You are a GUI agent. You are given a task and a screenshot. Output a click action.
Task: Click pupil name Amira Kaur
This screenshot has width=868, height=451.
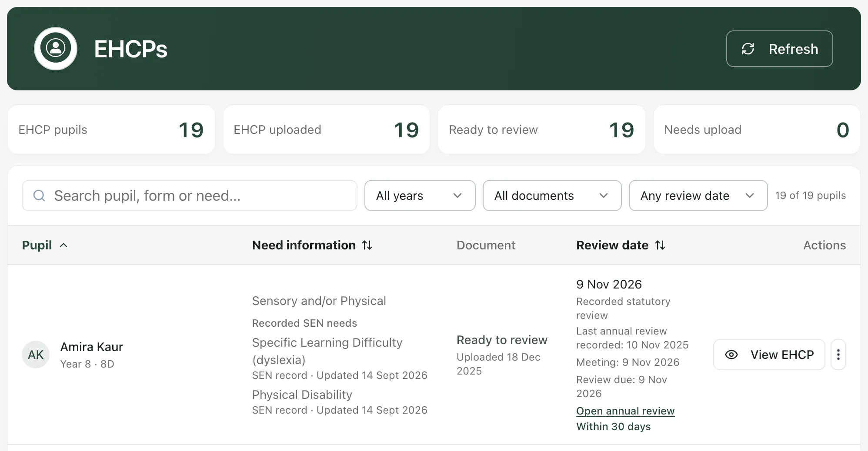[92, 347]
